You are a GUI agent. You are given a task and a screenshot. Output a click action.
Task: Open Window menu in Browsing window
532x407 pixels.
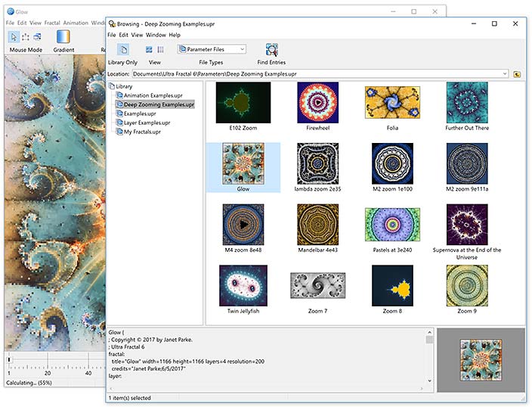point(156,35)
